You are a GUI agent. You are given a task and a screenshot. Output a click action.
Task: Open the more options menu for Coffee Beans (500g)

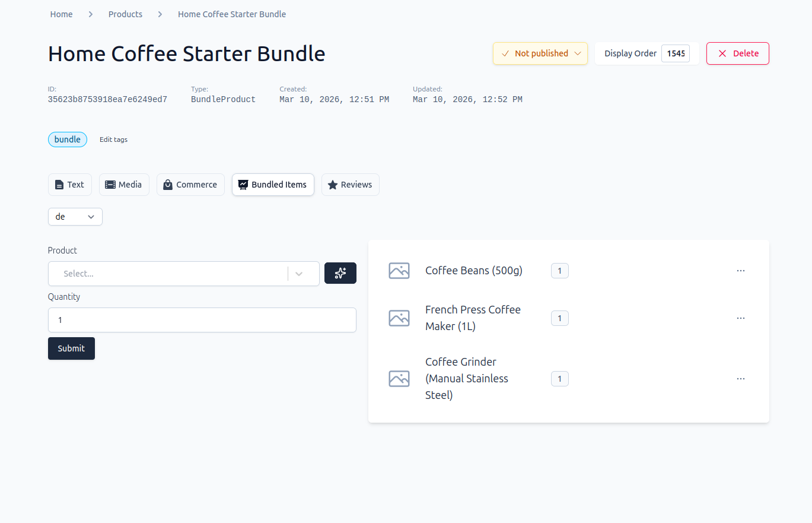pyautogui.click(x=740, y=271)
